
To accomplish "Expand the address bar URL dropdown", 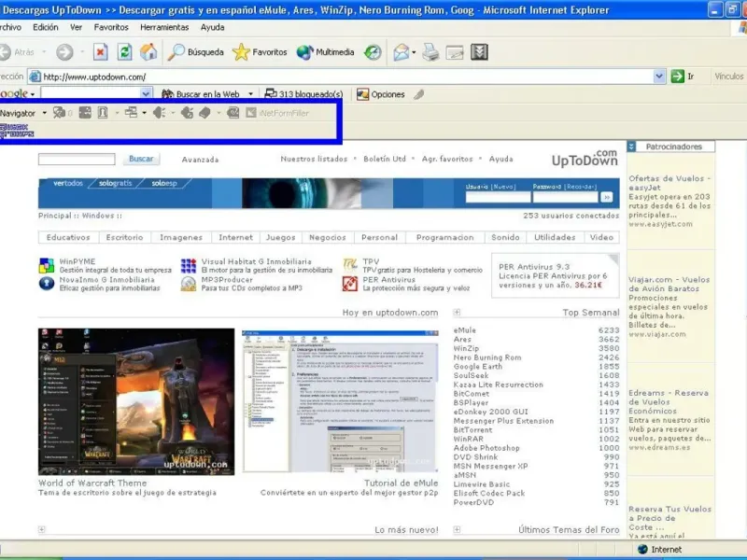I will [x=659, y=77].
